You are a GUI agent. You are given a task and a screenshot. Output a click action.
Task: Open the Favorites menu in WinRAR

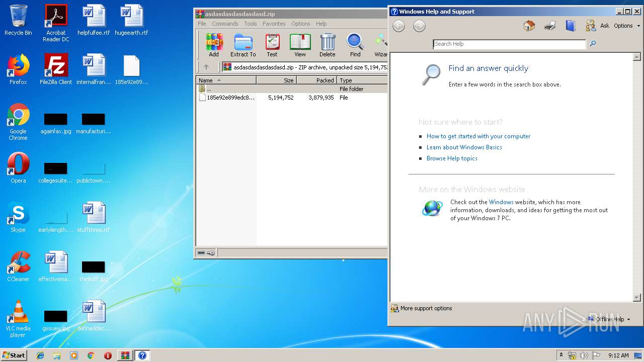tap(274, 24)
